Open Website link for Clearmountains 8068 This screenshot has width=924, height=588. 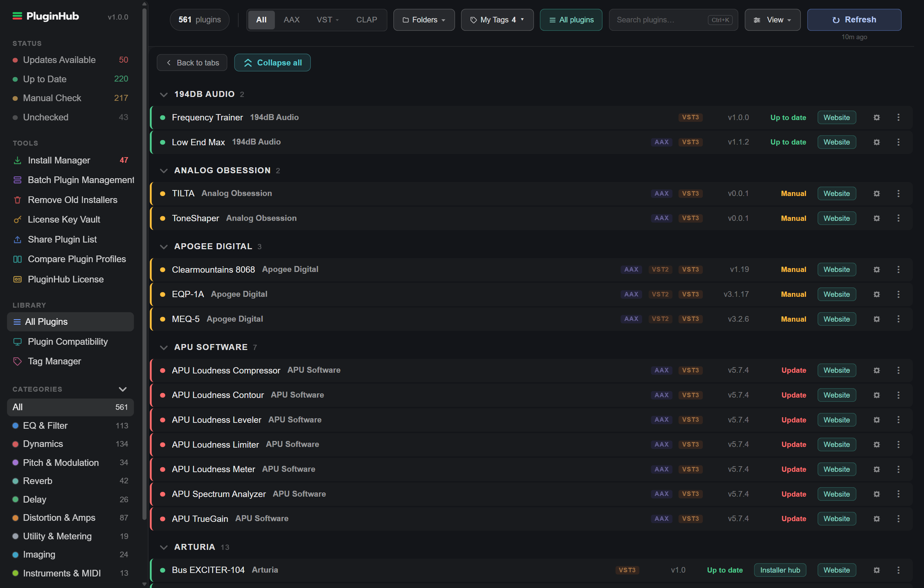point(836,269)
